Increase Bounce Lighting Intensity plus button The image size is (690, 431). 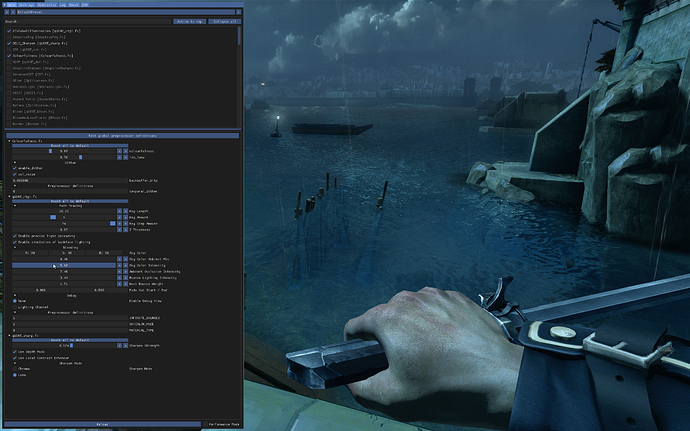point(125,278)
